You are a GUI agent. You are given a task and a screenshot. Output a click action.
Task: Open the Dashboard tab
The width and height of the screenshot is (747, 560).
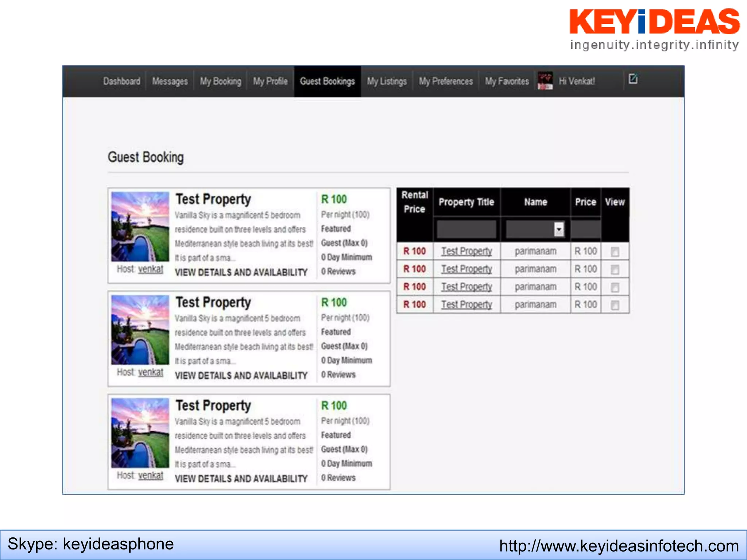pos(121,81)
